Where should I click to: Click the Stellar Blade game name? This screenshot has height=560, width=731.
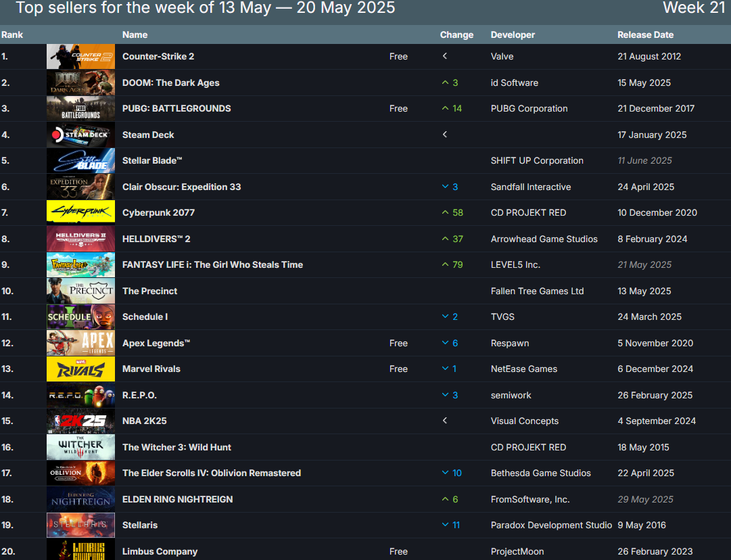152,161
